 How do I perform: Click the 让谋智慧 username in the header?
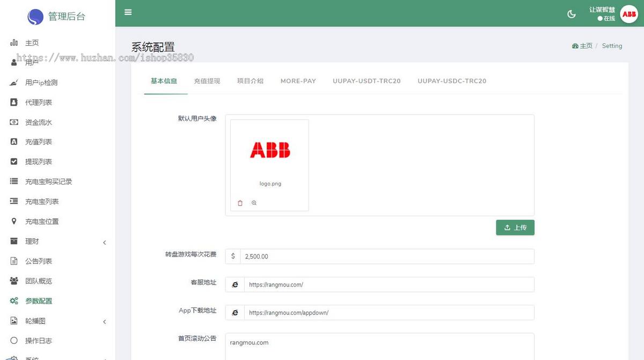pos(602,10)
